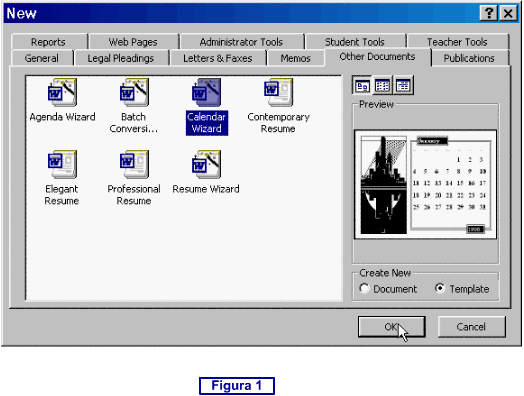524x396 pixels.
Task: Switch to Details view button
Action: click(403, 86)
